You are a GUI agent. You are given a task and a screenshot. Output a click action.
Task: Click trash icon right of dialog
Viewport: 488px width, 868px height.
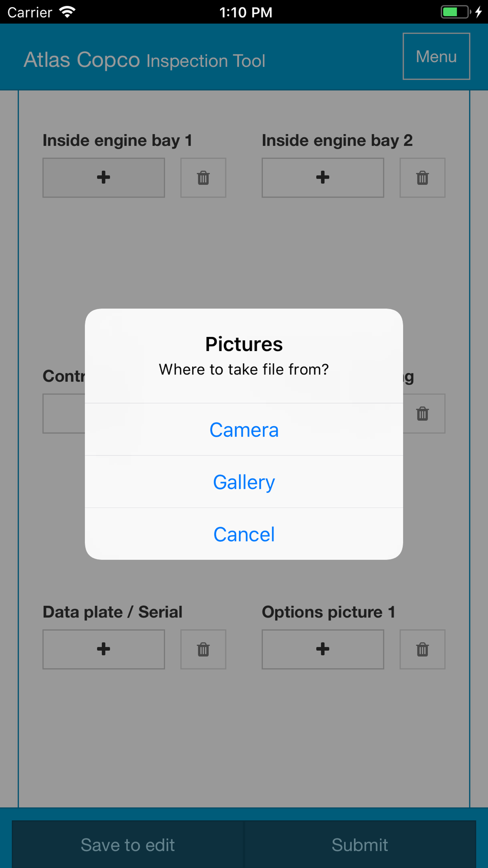(x=423, y=413)
